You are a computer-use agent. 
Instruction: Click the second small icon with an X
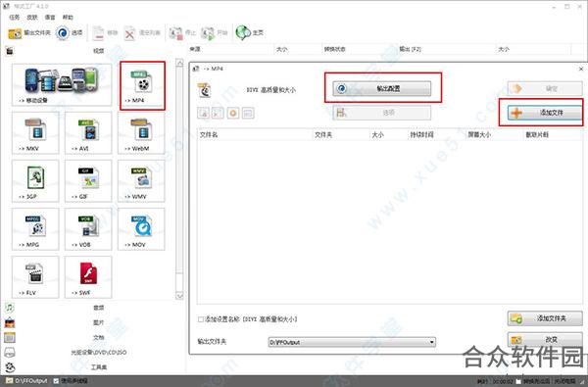coord(218,113)
